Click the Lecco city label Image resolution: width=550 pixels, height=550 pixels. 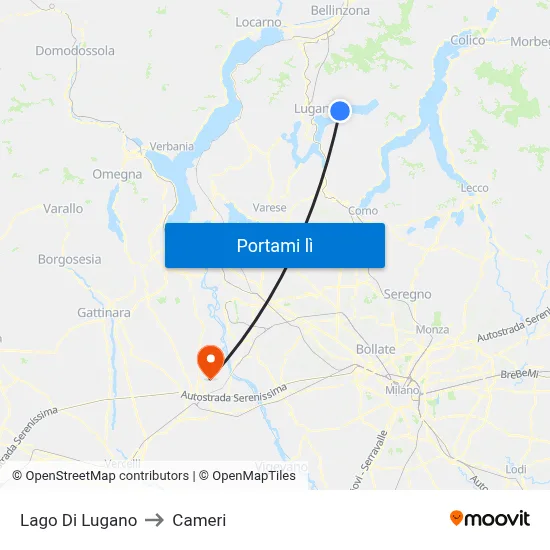point(475,188)
